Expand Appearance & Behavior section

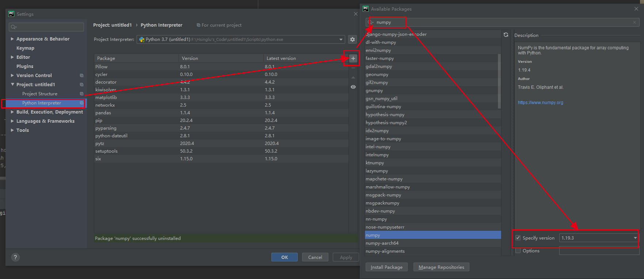point(12,39)
